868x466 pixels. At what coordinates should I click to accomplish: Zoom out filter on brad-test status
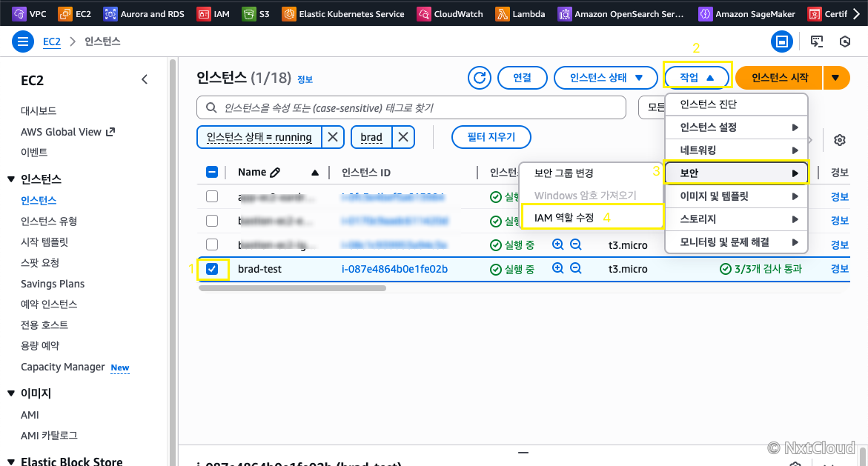pyautogui.click(x=576, y=268)
